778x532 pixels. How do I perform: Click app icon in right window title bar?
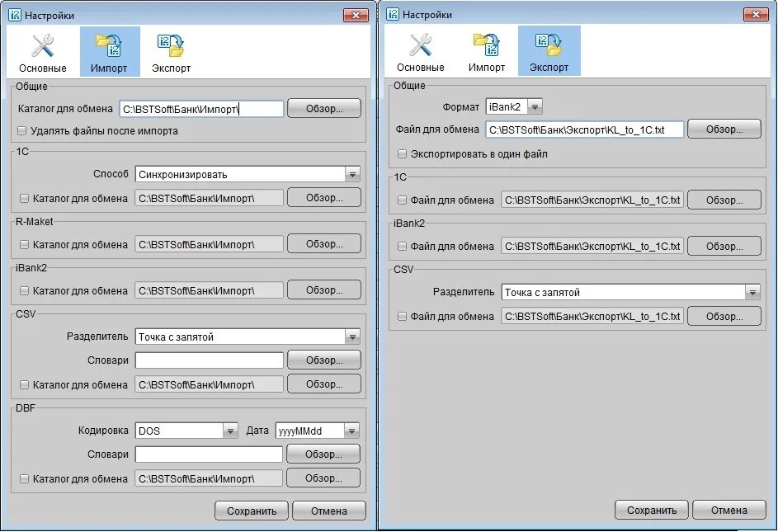pos(393,14)
